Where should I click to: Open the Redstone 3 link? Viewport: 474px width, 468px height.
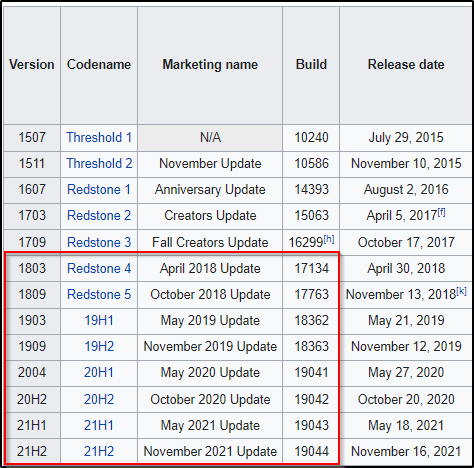99,242
